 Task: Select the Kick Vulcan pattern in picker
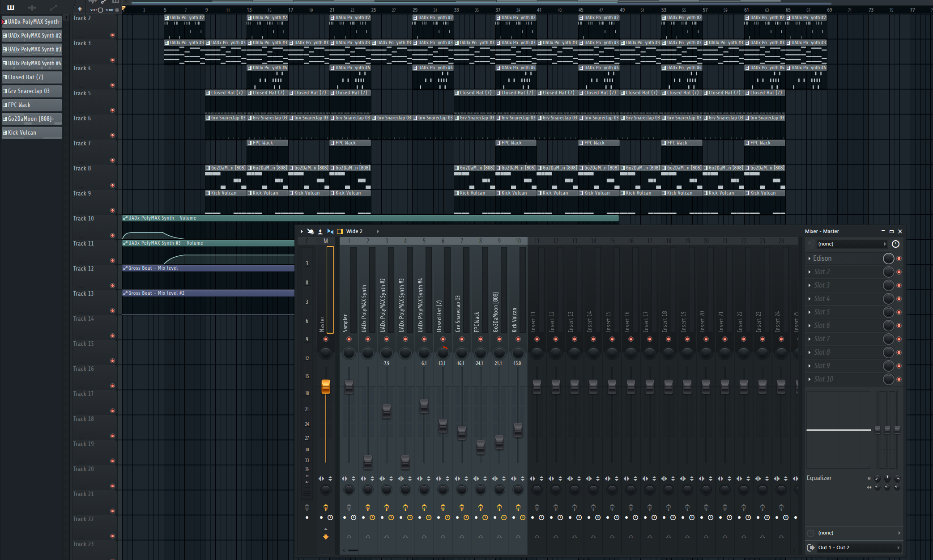click(31, 132)
